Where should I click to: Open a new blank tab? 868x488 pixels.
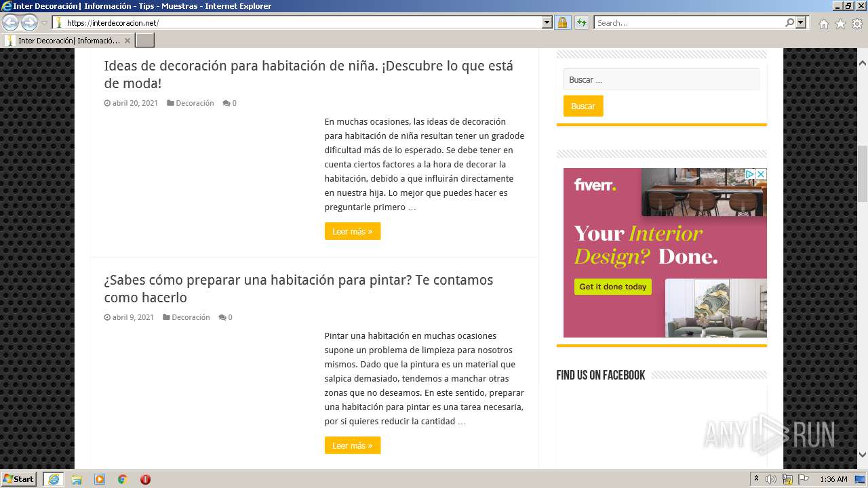[145, 41]
